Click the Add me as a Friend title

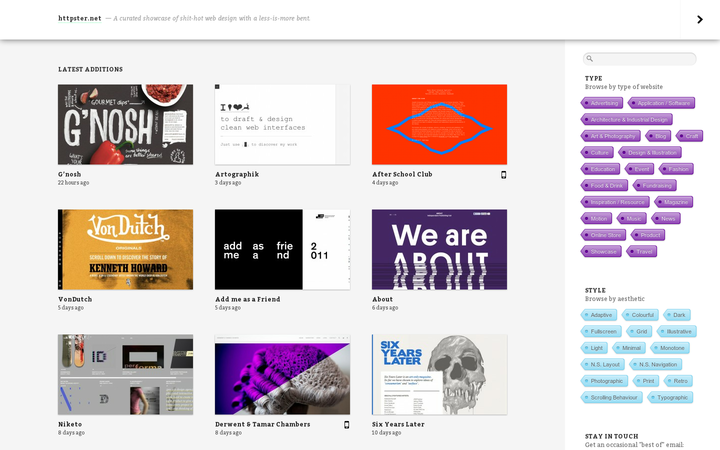248,299
